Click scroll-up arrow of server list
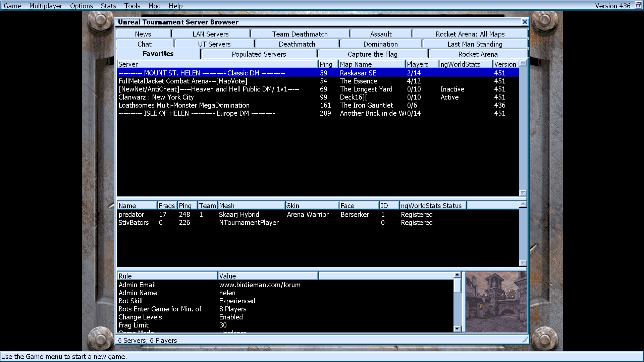644x362 pixels. tap(523, 63)
